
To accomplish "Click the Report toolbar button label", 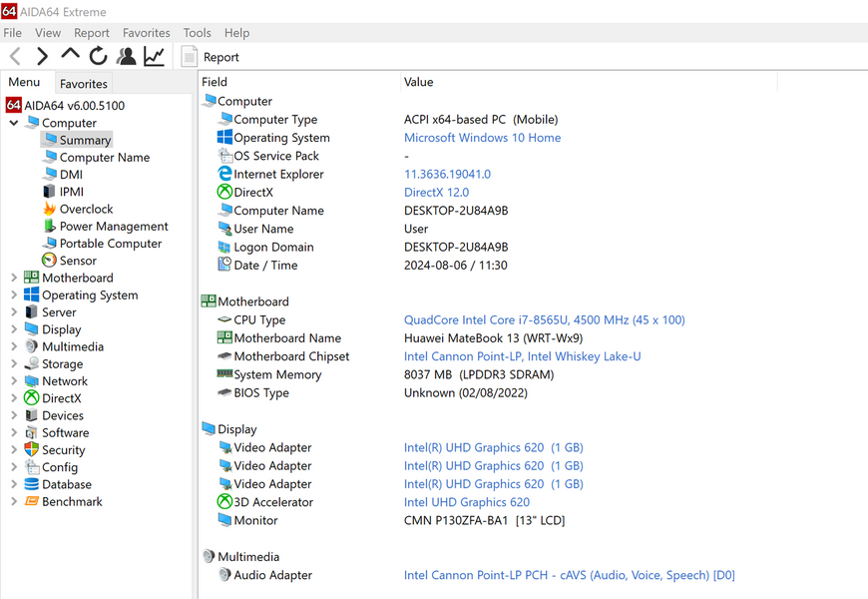I will click(220, 57).
